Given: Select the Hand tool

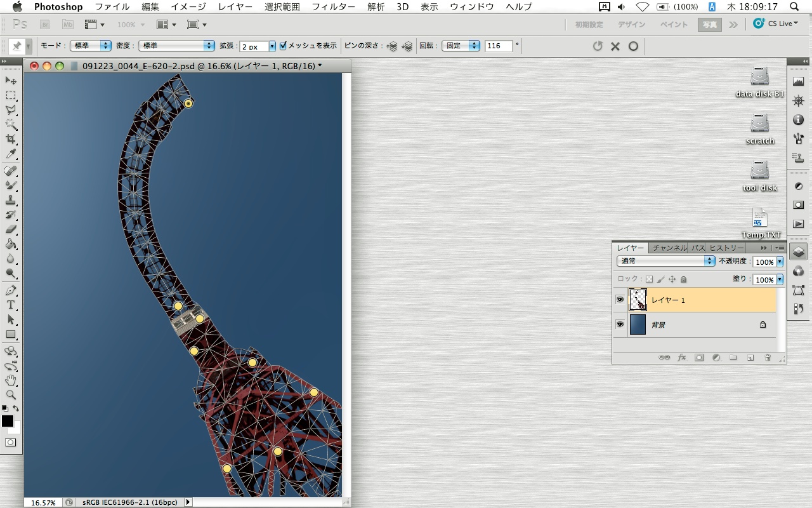Looking at the screenshot, I should [x=11, y=380].
